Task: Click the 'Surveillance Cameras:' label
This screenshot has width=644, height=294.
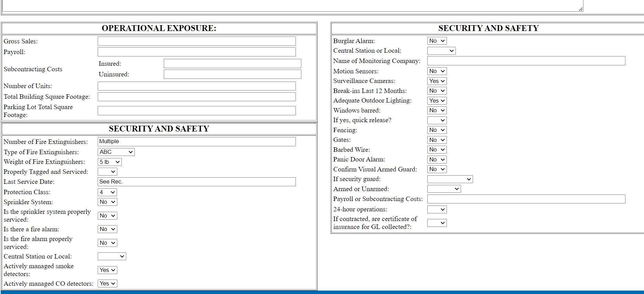Action: pyautogui.click(x=364, y=81)
